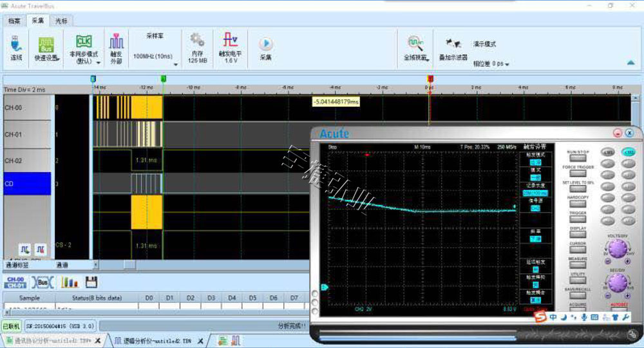This screenshot has height=348, width=644.
Task: Expand the sample rate 100MHz dropdown
Action: pos(176,64)
